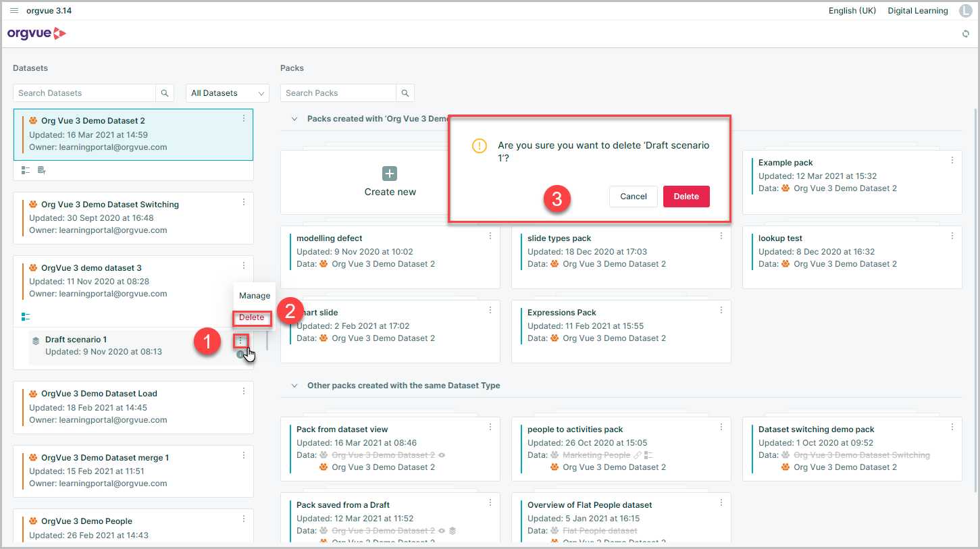Screen dimensions: 980x549
Task: Open options menu for Pack saved from a Draft
Action: tap(490, 502)
